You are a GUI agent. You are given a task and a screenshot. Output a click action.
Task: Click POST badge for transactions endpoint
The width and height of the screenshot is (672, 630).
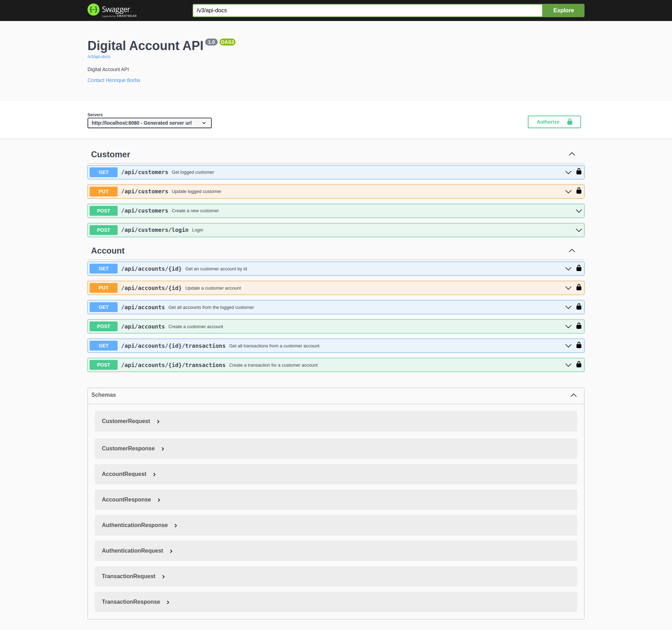click(x=104, y=365)
